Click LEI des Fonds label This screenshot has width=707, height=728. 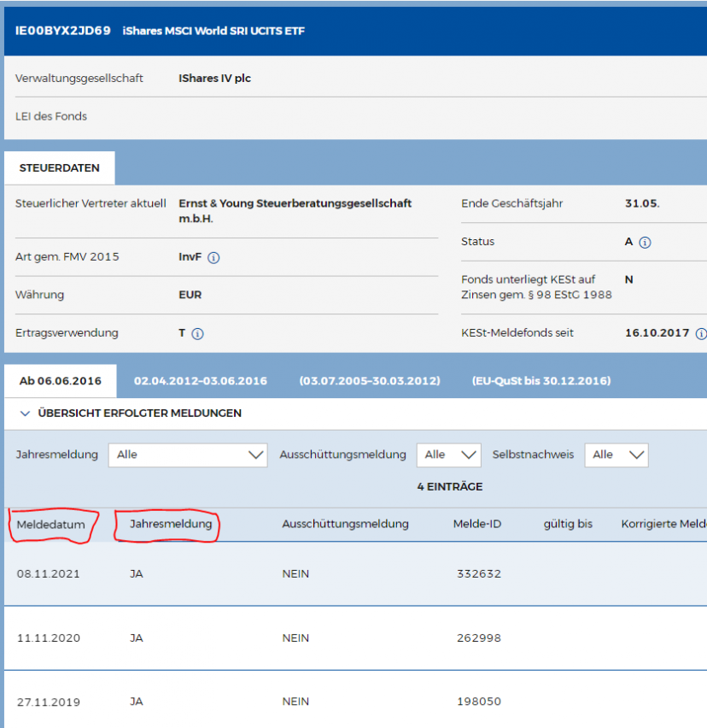click(51, 116)
